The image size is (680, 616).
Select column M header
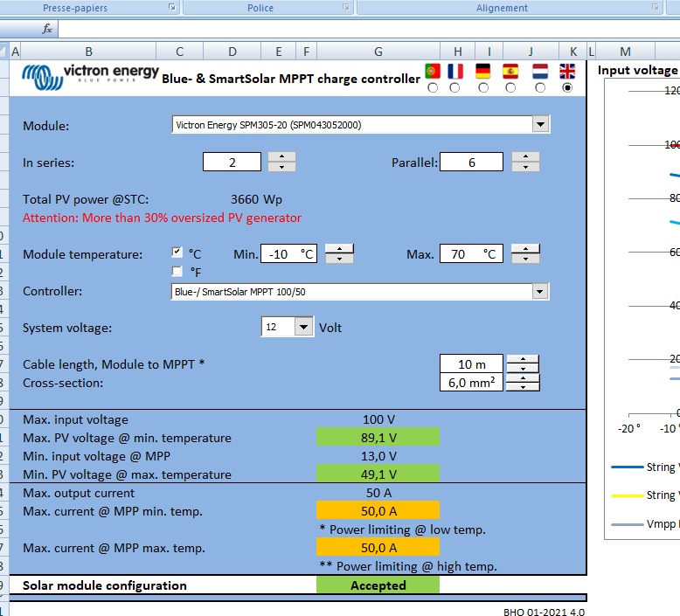point(625,52)
